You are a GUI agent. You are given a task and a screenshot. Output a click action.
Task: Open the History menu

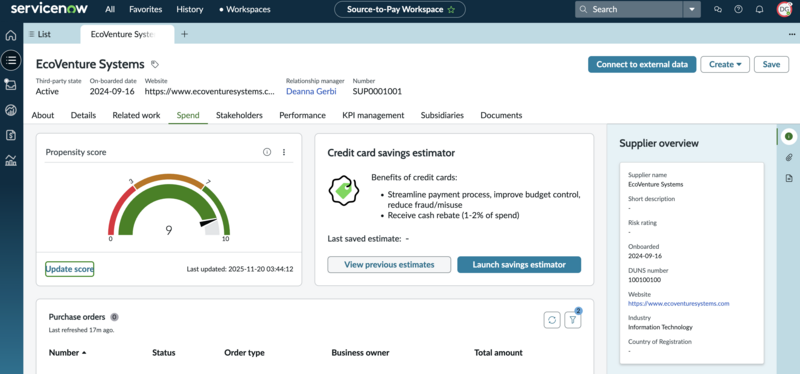190,9
